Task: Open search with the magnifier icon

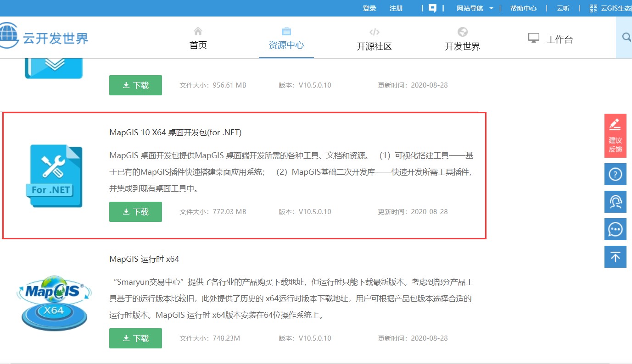Action: 626,37
